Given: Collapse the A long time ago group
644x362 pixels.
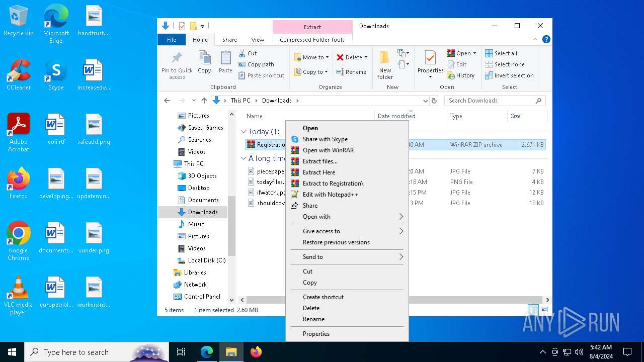Looking at the screenshot, I should click(244, 158).
